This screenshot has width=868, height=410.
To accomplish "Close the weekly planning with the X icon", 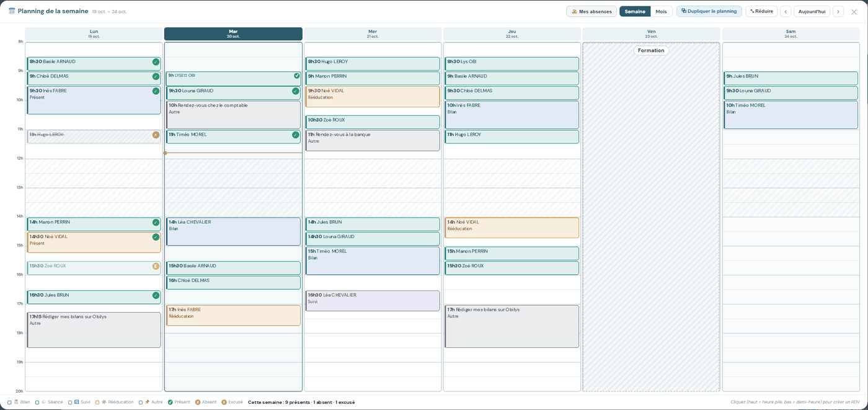I will (x=854, y=12).
